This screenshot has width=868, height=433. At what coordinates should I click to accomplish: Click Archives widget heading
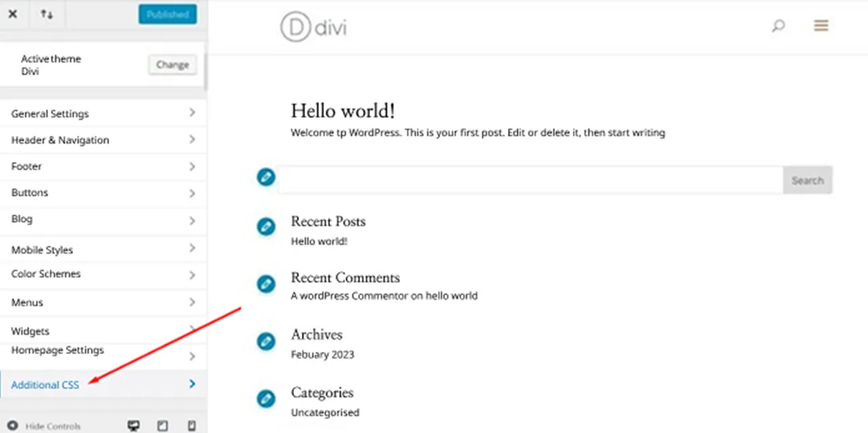click(317, 335)
